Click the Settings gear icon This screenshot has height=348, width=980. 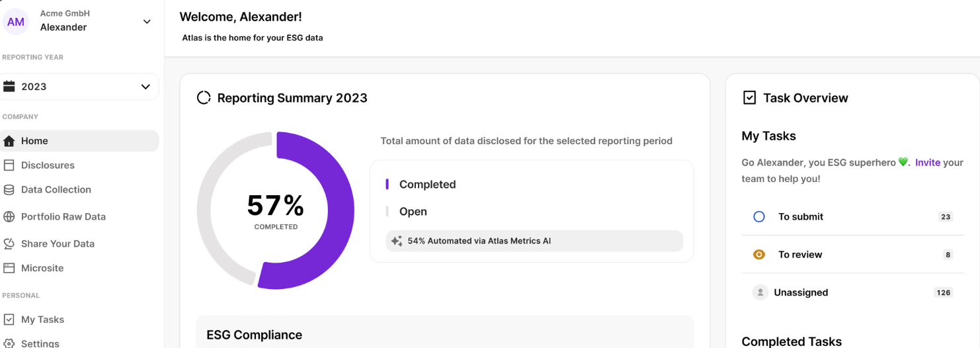pyautogui.click(x=9, y=343)
